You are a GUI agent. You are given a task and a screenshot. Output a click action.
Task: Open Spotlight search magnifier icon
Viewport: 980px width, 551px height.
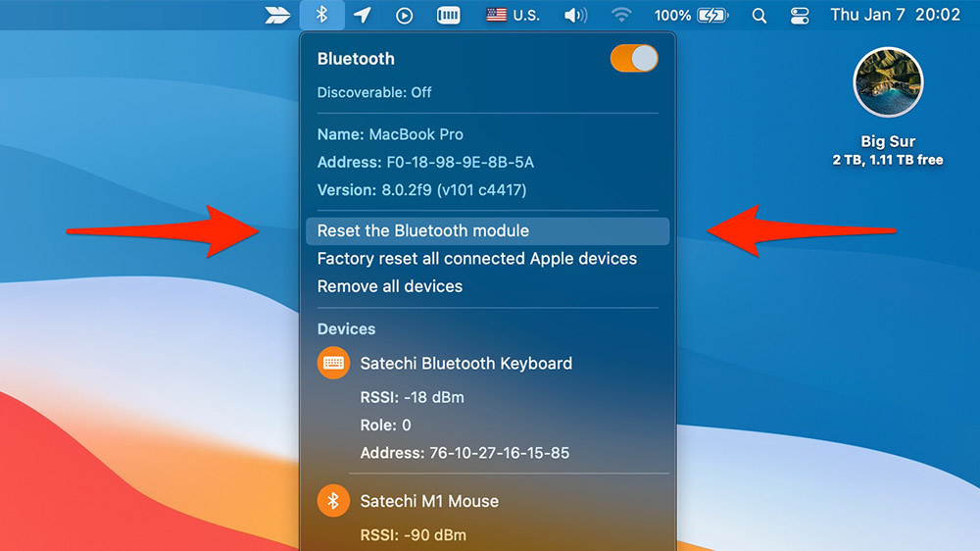pos(759,16)
